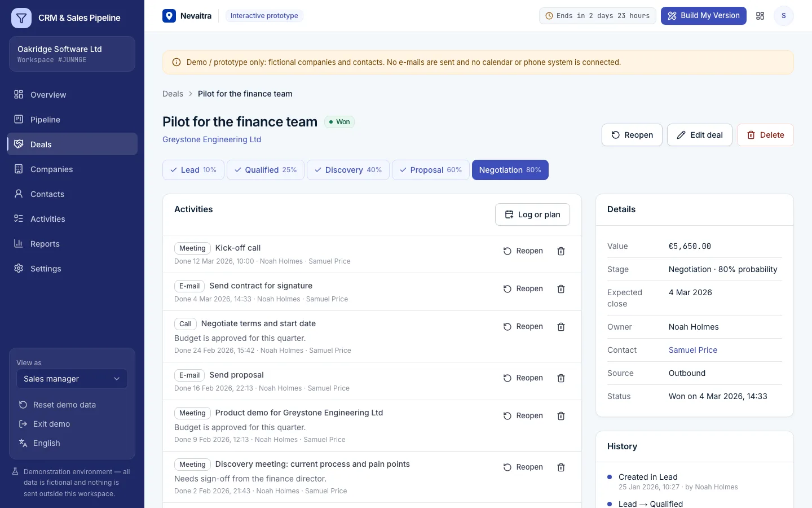This screenshot has width=812, height=508.
Task: Open Companies from the sidebar
Action: (72, 169)
